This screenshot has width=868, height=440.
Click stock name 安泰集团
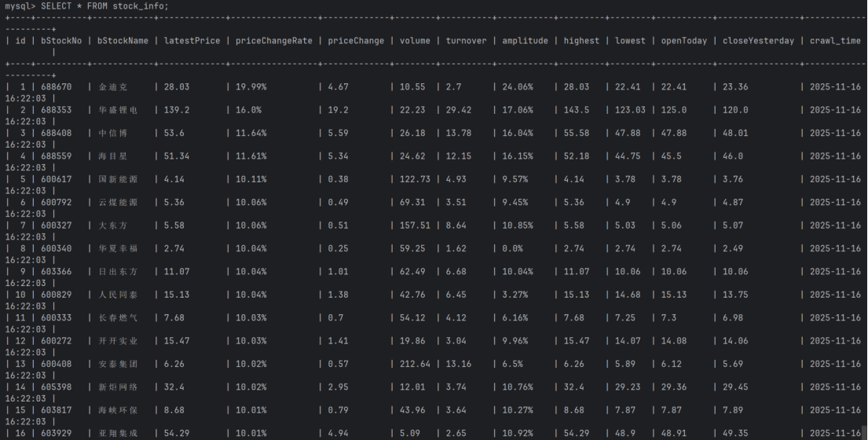point(118,364)
